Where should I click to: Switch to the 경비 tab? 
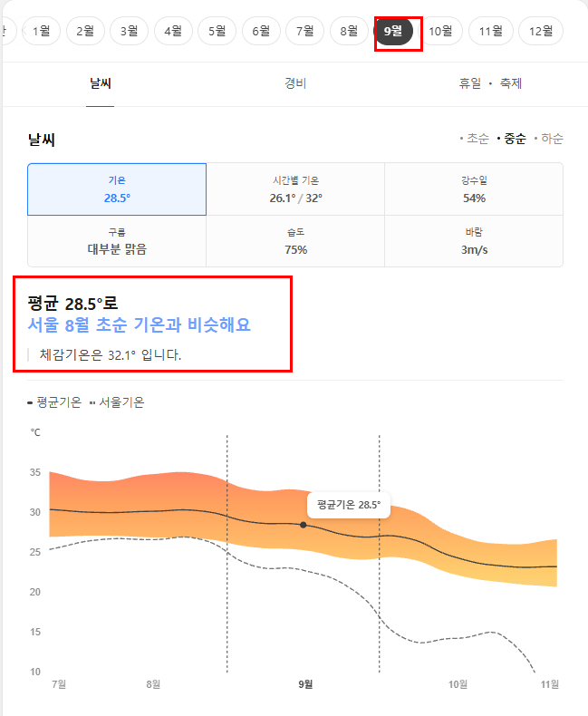[295, 84]
